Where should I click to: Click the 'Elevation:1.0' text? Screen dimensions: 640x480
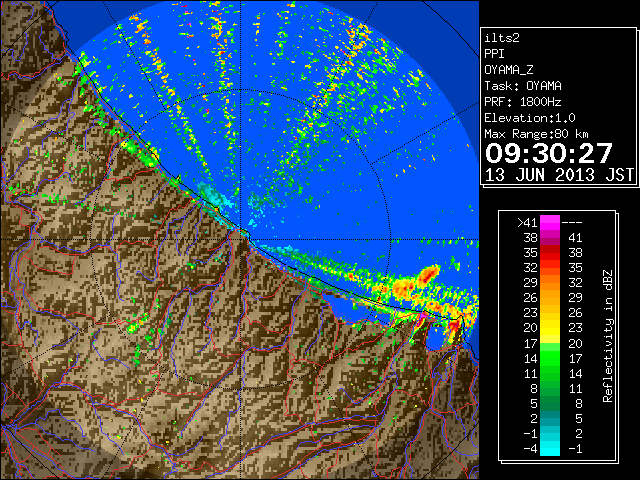coord(530,118)
